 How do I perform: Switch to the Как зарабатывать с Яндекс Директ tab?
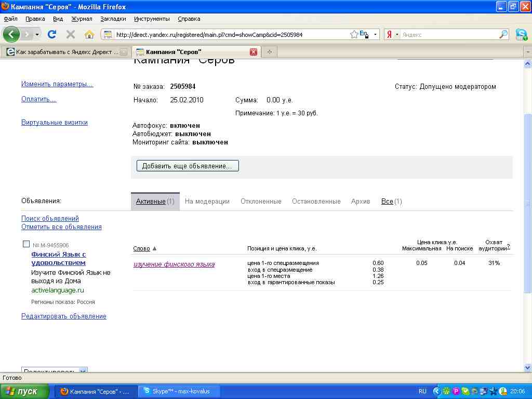click(66, 52)
